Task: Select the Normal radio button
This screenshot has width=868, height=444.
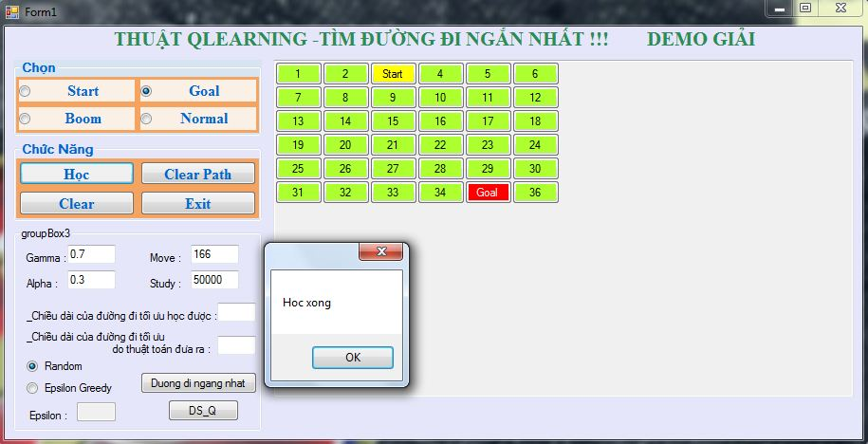Action: 198,119
